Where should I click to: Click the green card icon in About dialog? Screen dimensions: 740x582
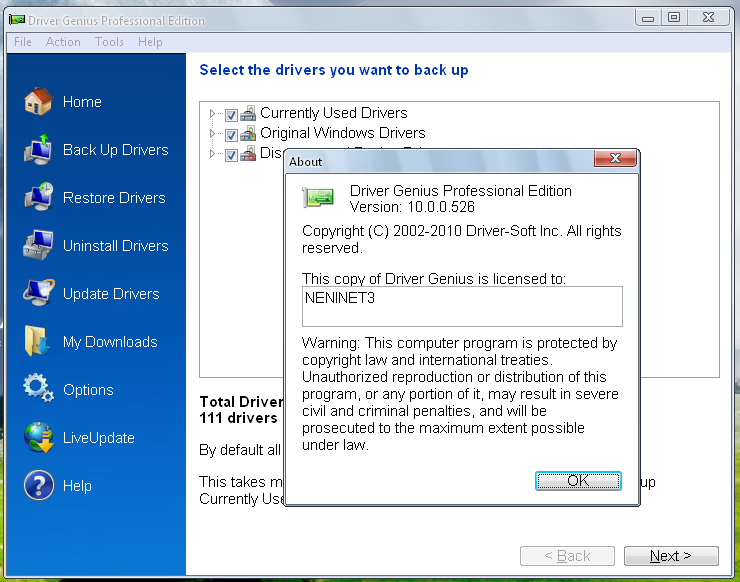click(x=318, y=197)
